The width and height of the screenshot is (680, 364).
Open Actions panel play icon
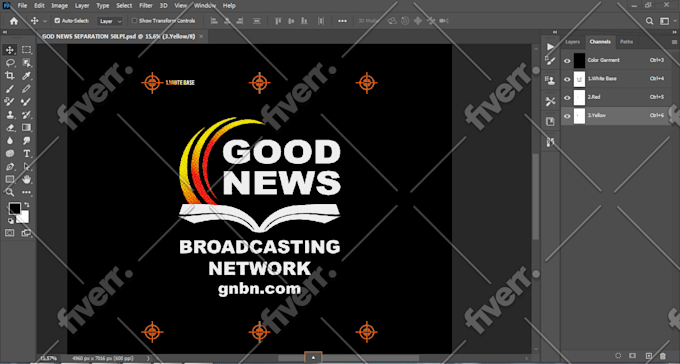[x=550, y=46]
